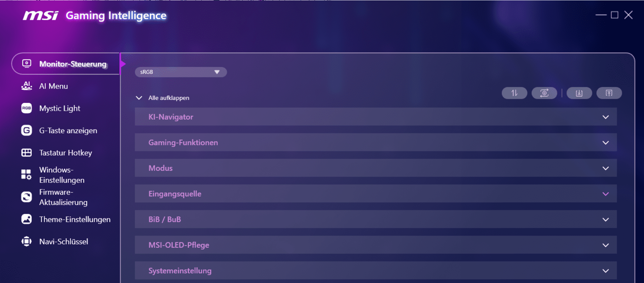Click the import profile download button

coord(579,93)
